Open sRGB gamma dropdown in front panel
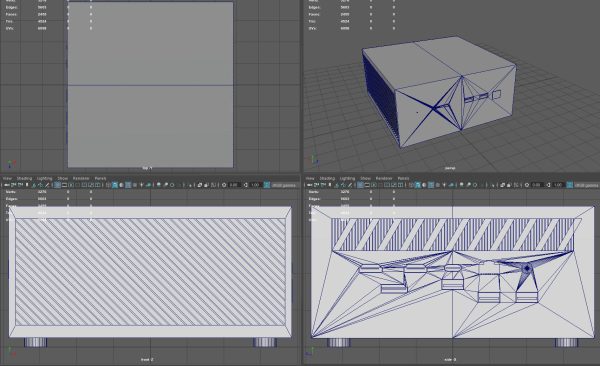The image size is (600, 366). pyautogui.click(x=285, y=185)
